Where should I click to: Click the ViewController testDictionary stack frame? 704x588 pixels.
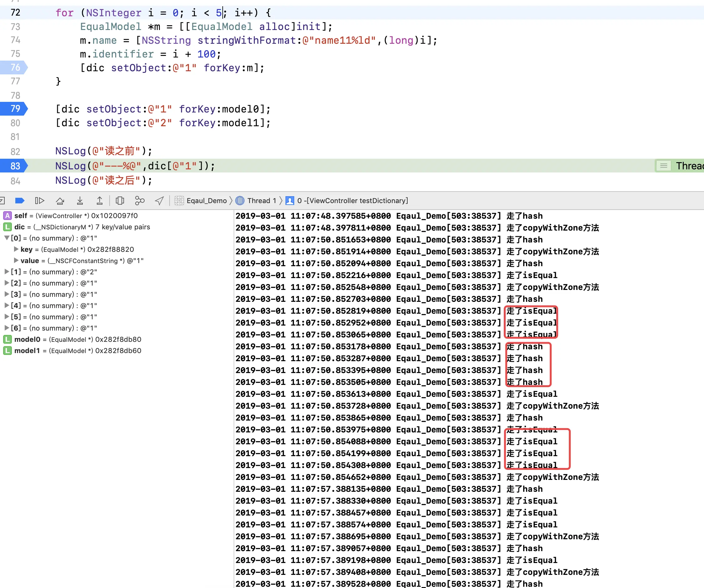pos(352,201)
